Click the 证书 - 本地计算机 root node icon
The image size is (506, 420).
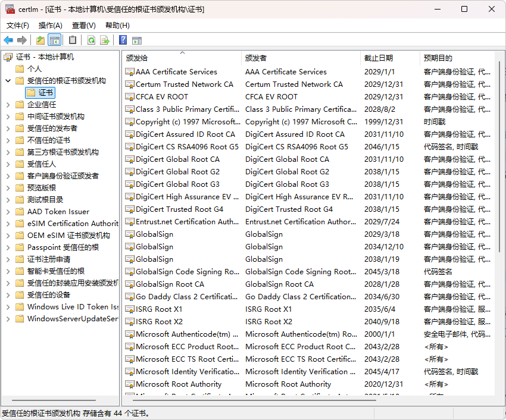point(8,58)
